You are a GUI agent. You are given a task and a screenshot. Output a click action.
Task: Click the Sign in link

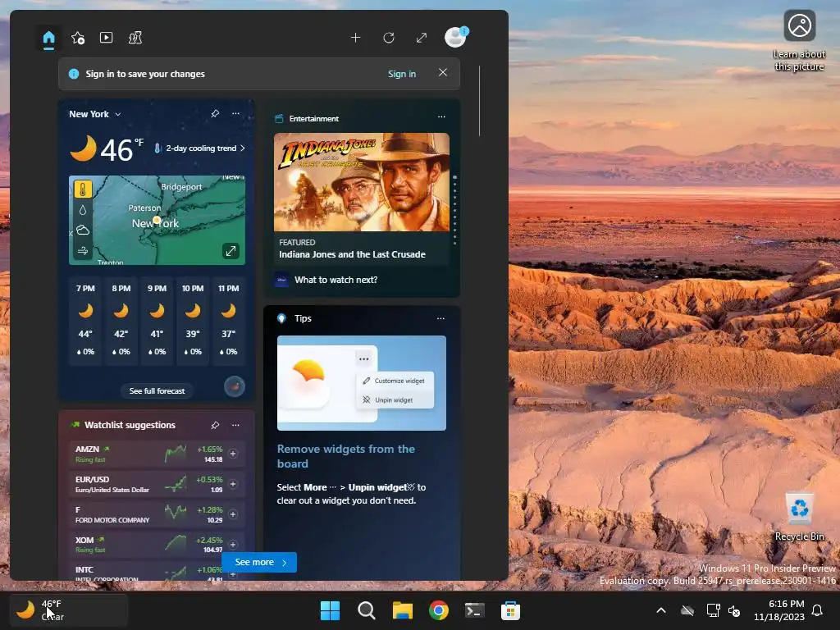tap(402, 74)
